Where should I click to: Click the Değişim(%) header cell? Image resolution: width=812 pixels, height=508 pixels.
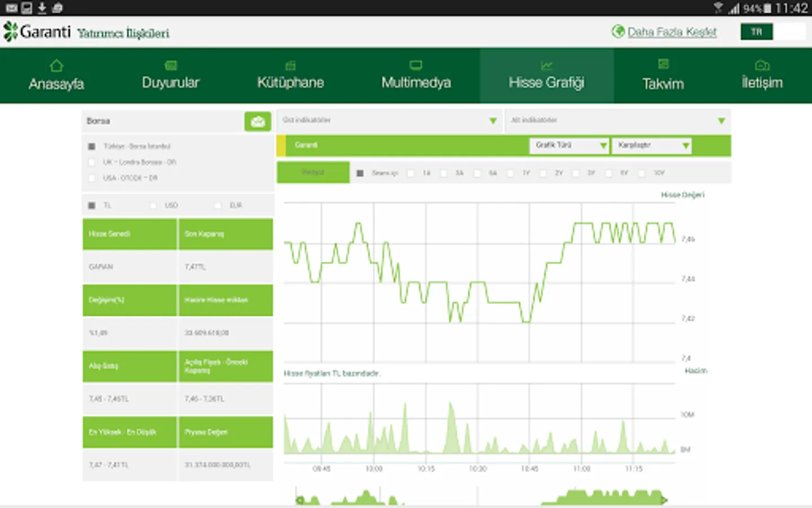(130, 300)
